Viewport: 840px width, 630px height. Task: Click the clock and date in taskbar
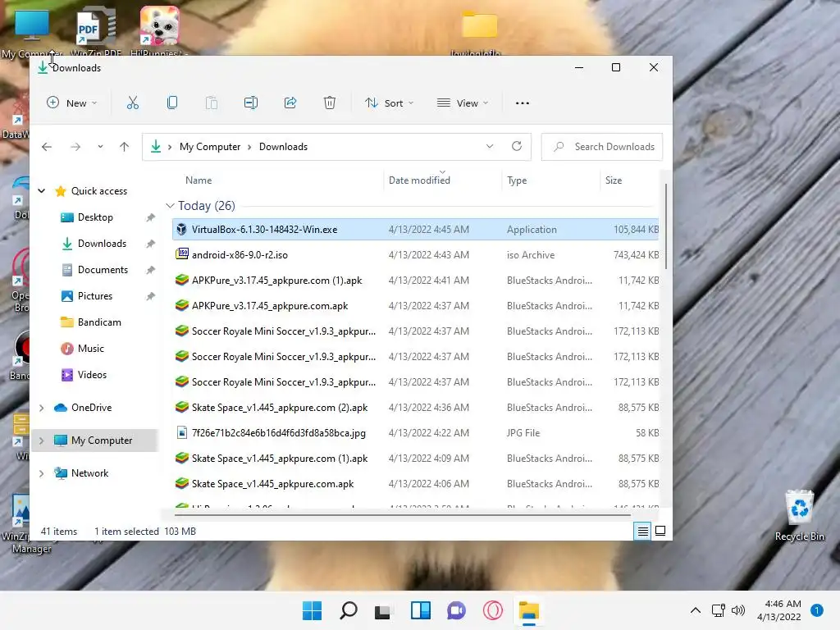(779, 610)
